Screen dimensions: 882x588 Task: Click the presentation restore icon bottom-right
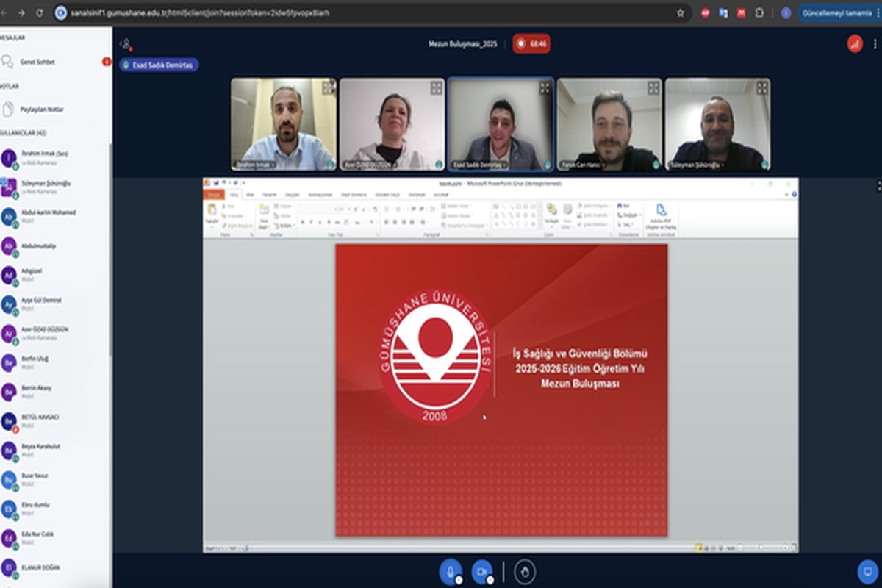(x=867, y=571)
